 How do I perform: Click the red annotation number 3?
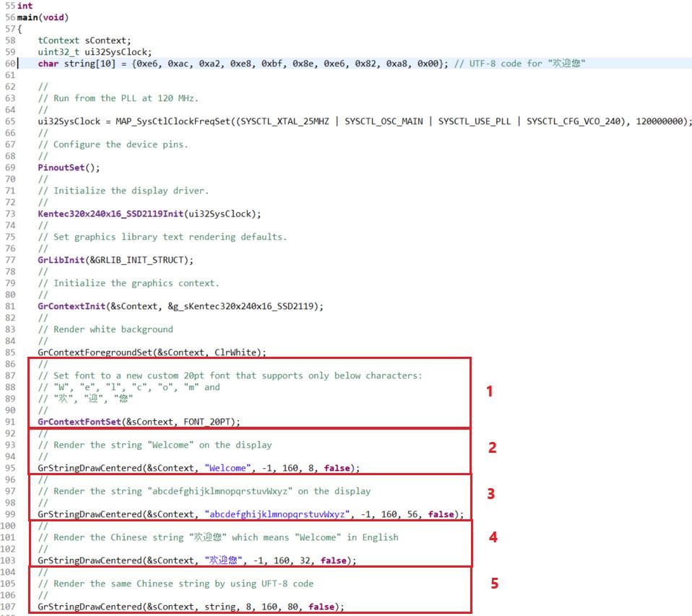pos(490,494)
